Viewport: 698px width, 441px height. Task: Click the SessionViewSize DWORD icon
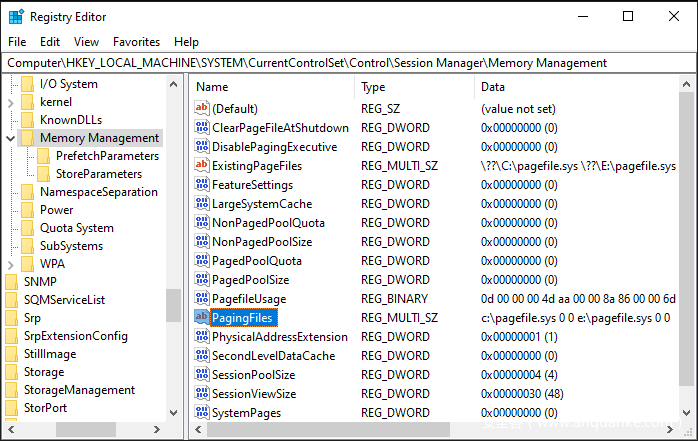[202, 393]
